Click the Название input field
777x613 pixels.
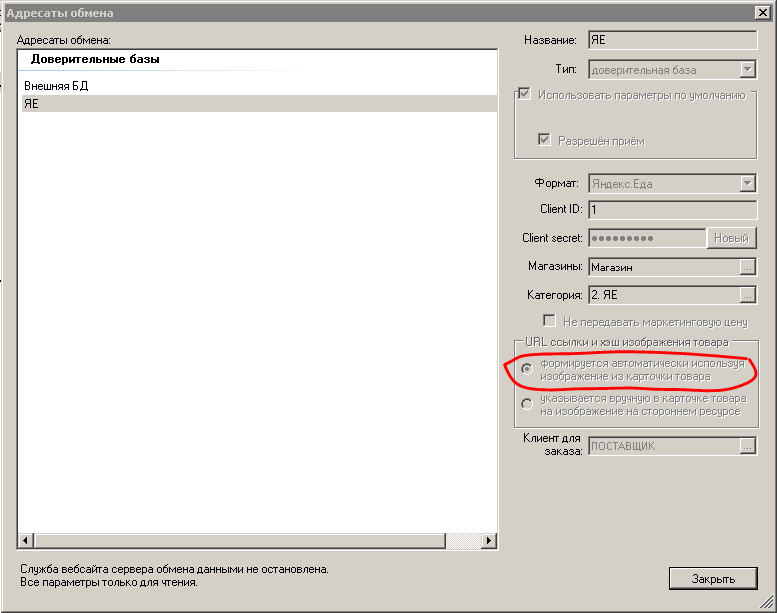pos(672,40)
